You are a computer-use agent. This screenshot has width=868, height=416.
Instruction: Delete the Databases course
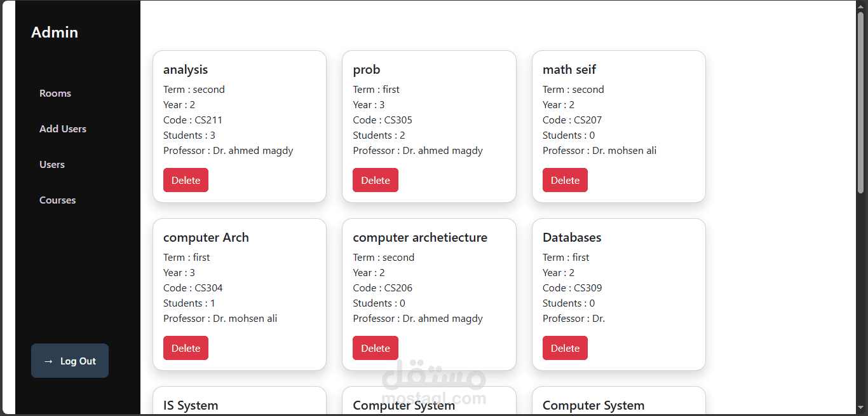pos(565,348)
